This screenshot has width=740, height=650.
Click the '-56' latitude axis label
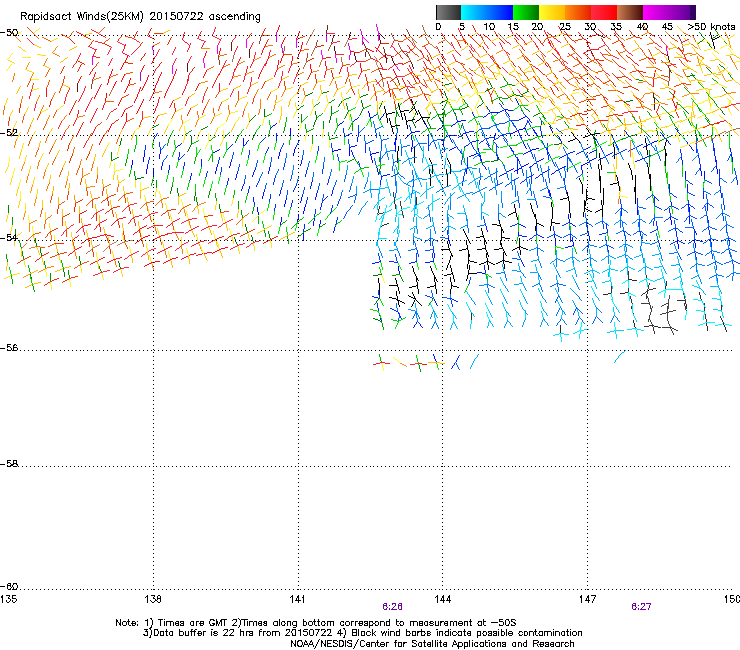9,347
